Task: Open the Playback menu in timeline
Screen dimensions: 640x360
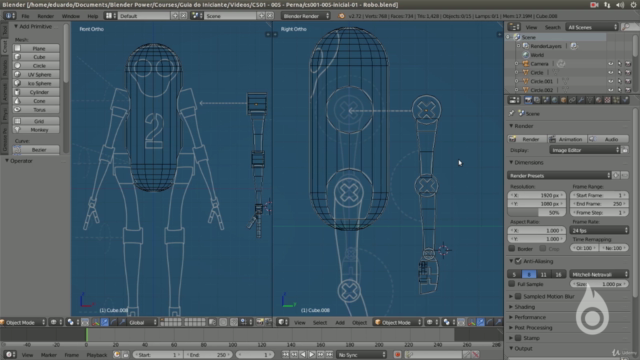Action: 96,355
